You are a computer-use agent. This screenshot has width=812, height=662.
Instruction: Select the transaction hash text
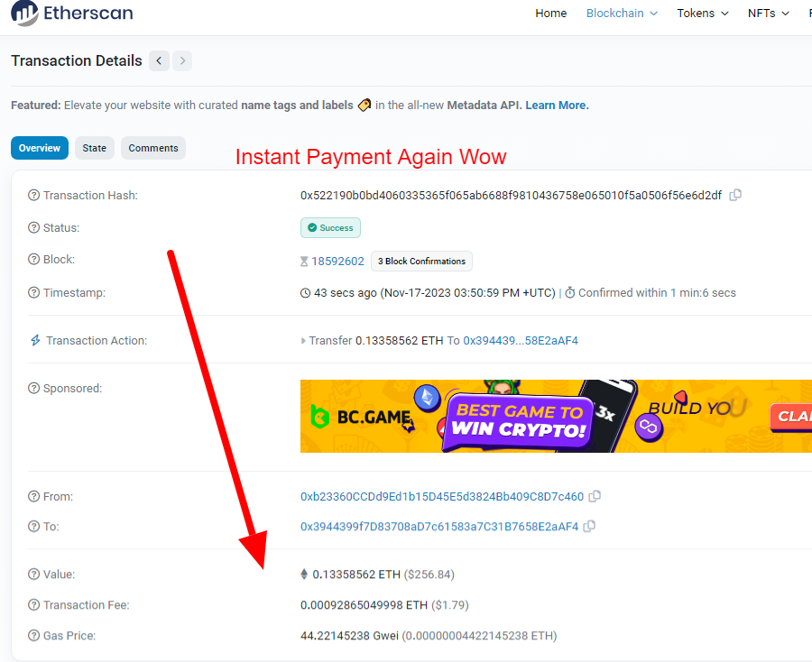pos(511,195)
